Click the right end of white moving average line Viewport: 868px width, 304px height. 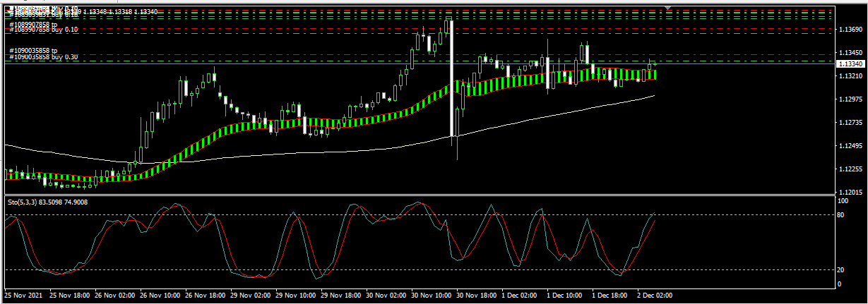653,95
